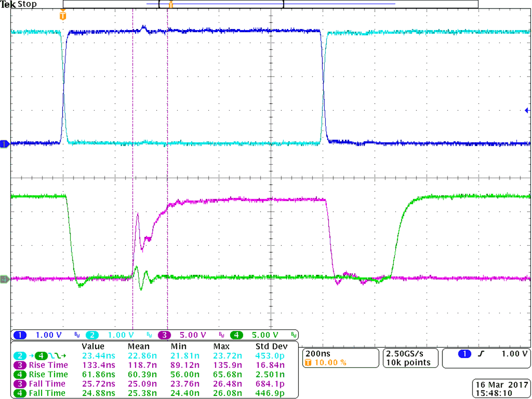Toggle Channel 2's Bw bandwidth indicator

(x=149, y=334)
